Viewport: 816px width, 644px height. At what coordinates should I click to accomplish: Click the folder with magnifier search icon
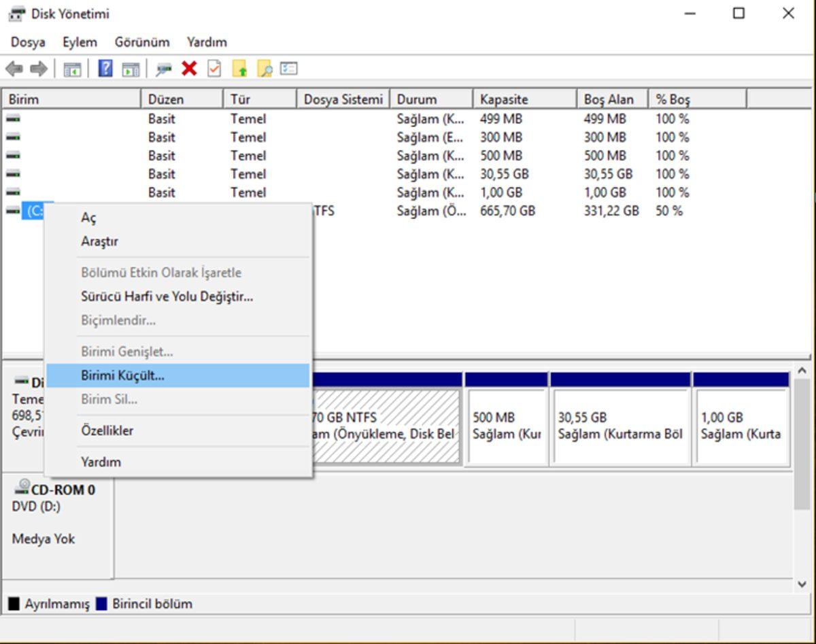tap(264, 69)
